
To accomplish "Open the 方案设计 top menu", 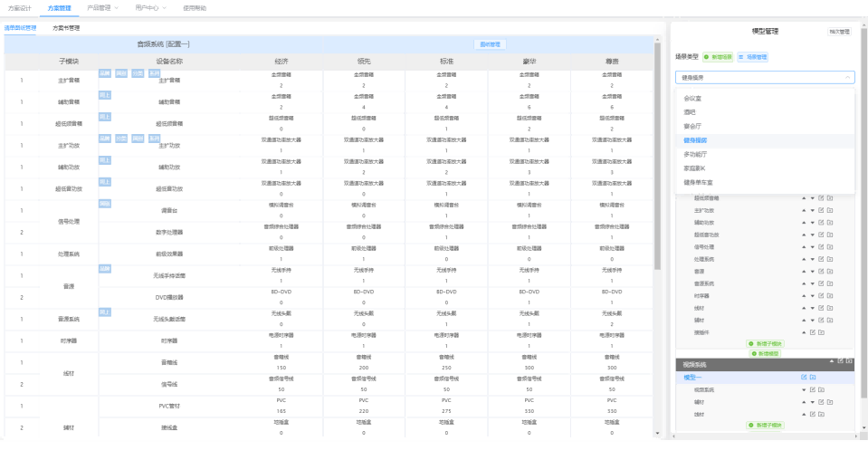I will [19, 7].
